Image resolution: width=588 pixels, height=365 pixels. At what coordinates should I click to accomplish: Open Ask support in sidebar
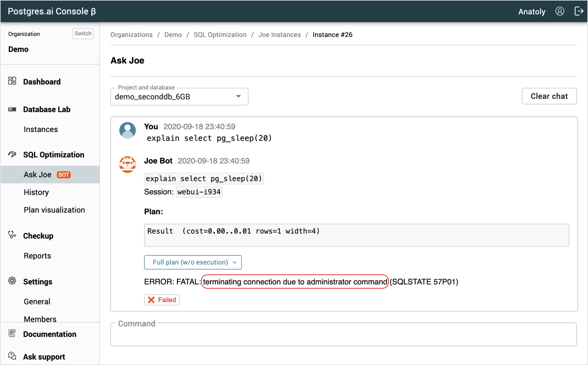[44, 357]
